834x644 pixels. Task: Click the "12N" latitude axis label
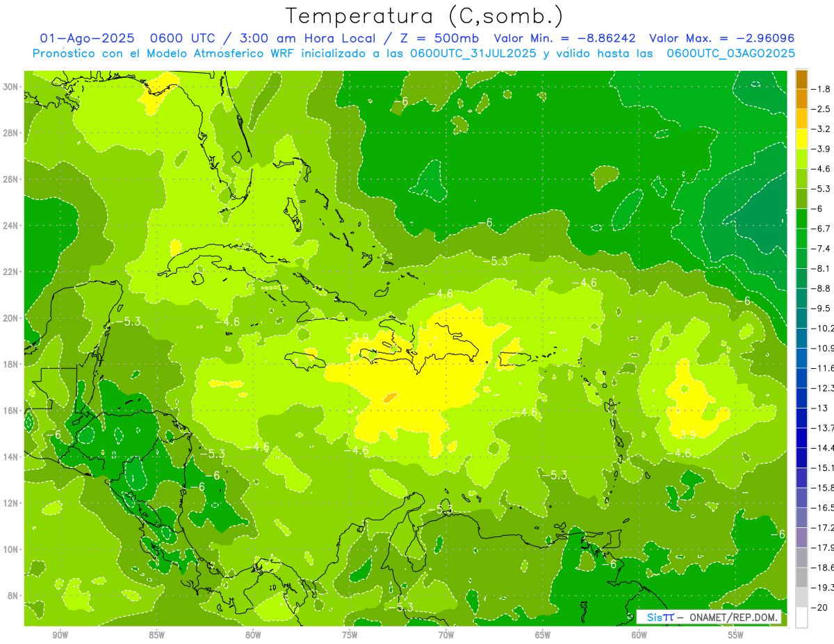[x=10, y=503]
